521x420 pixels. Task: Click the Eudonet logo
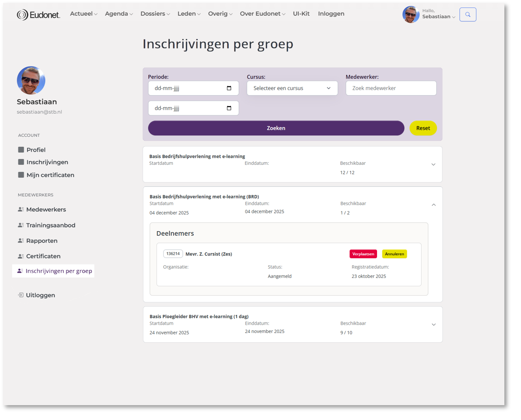(38, 15)
